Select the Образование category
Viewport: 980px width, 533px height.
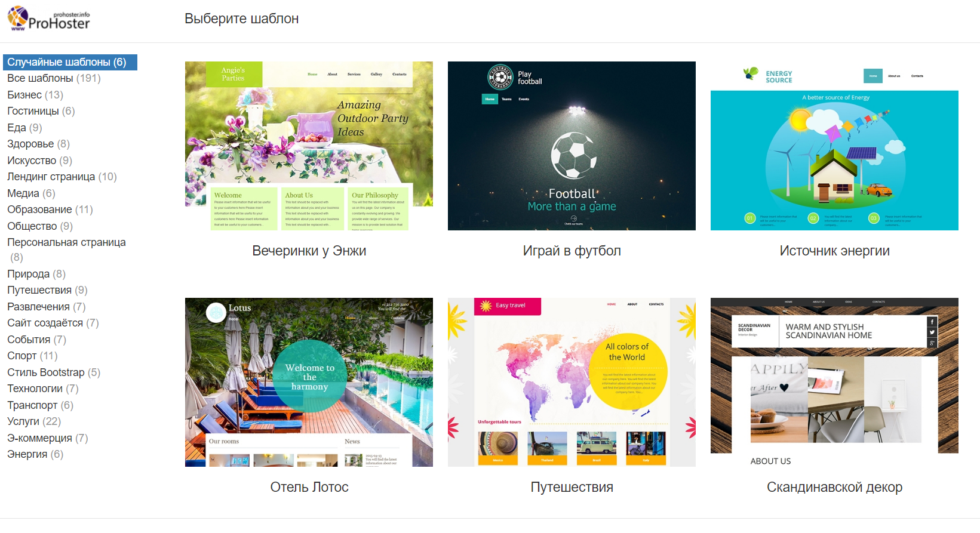[50, 209]
